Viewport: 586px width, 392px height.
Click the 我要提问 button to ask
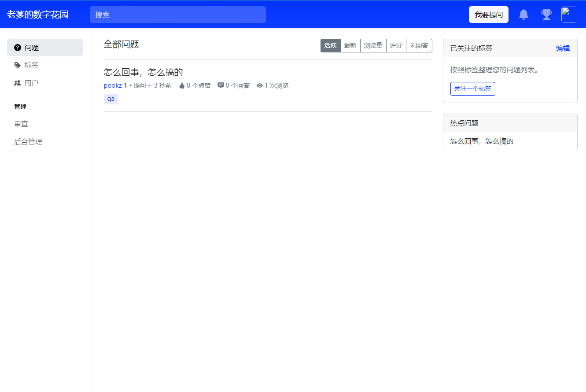point(488,14)
